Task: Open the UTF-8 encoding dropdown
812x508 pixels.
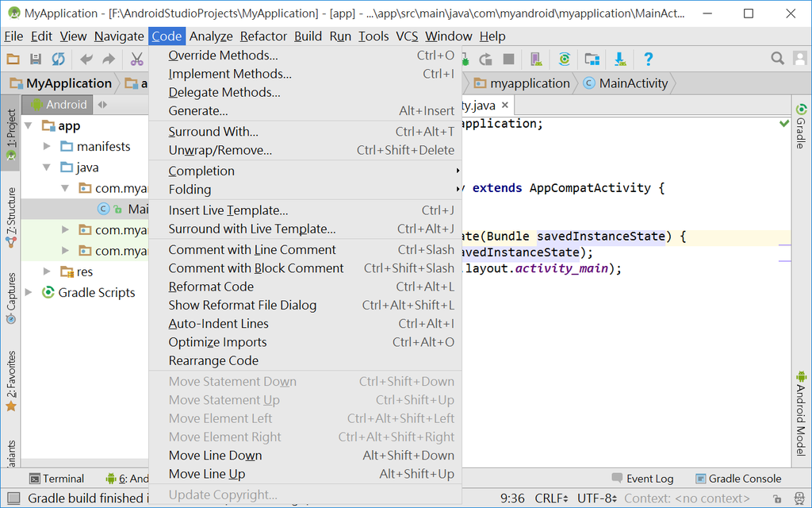Action: [x=596, y=498]
